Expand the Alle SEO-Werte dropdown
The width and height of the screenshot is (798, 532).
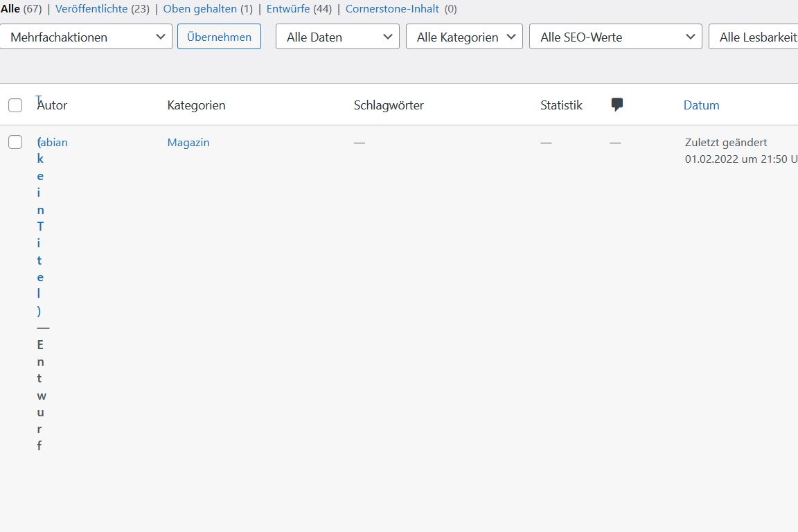(x=615, y=37)
